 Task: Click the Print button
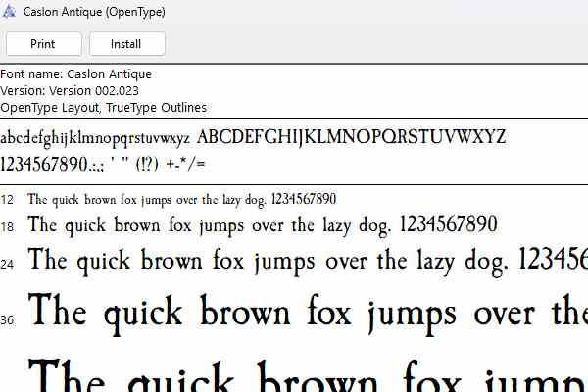coord(43,44)
